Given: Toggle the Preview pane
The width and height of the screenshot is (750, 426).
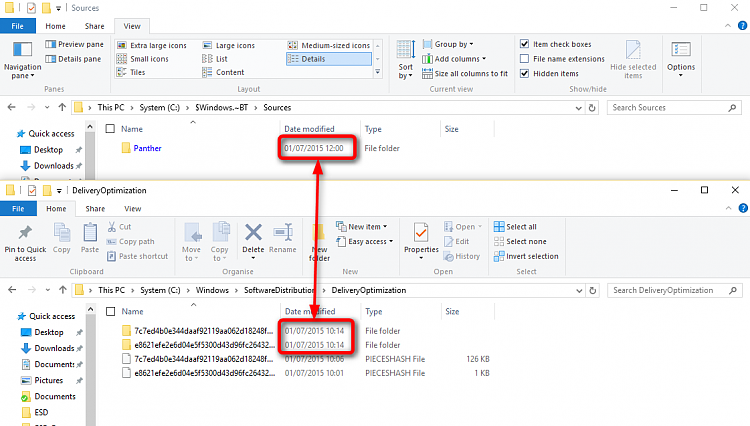Looking at the screenshot, I should click(x=74, y=44).
